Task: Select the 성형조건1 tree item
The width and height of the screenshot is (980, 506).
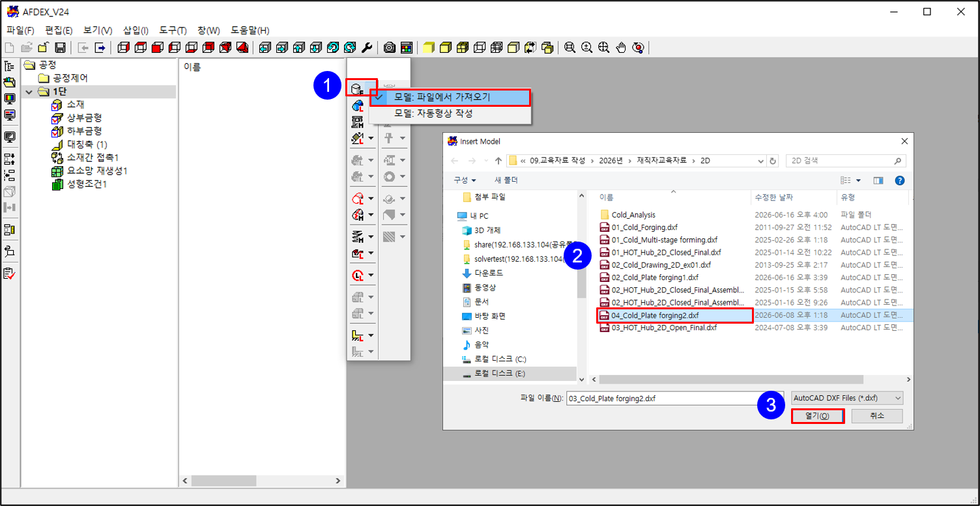Action: tap(87, 184)
